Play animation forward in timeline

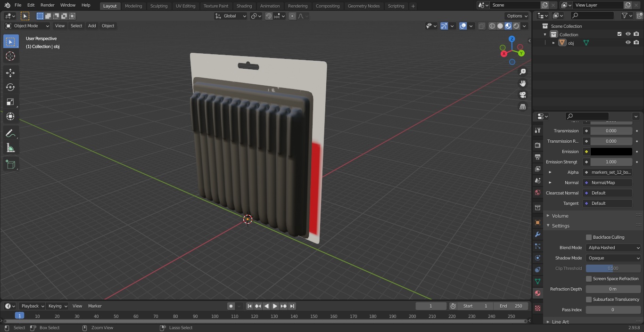[x=275, y=306]
